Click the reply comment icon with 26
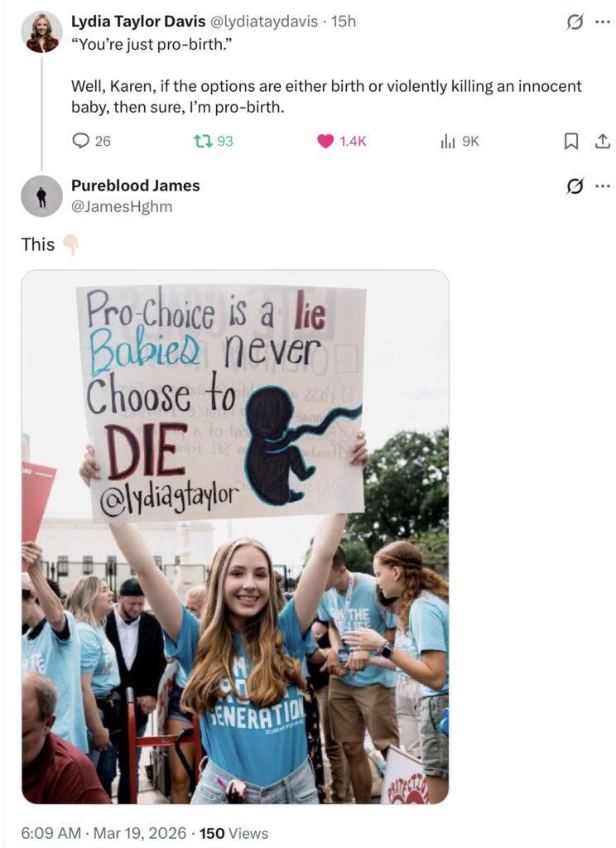Viewport: 616px width, 848px height. (x=81, y=142)
